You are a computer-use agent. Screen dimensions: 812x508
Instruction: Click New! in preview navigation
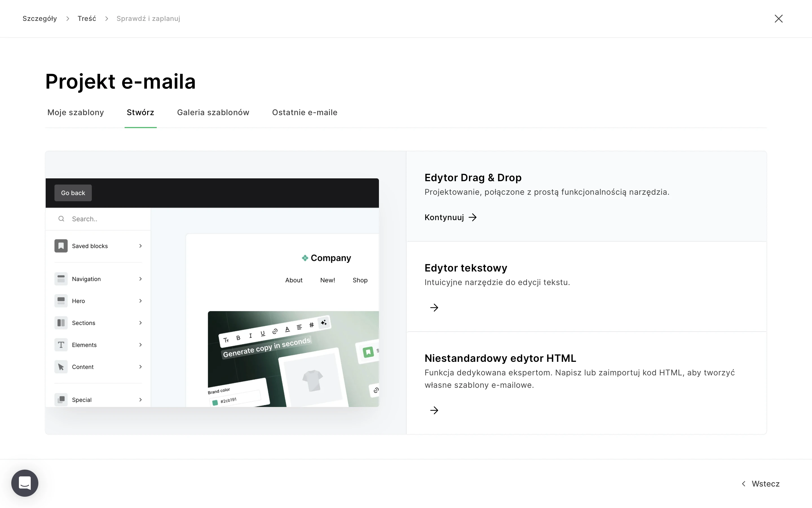coord(328,280)
